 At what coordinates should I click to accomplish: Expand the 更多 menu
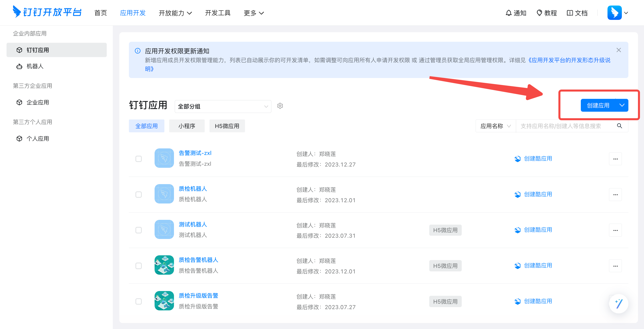click(x=254, y=13)
